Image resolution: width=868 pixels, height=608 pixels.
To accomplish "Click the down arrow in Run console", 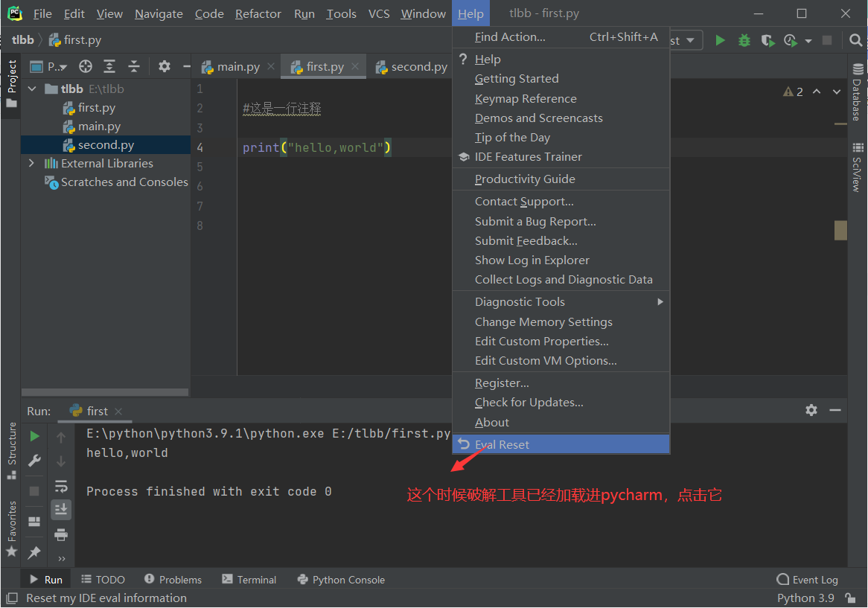I will point(61,461).
